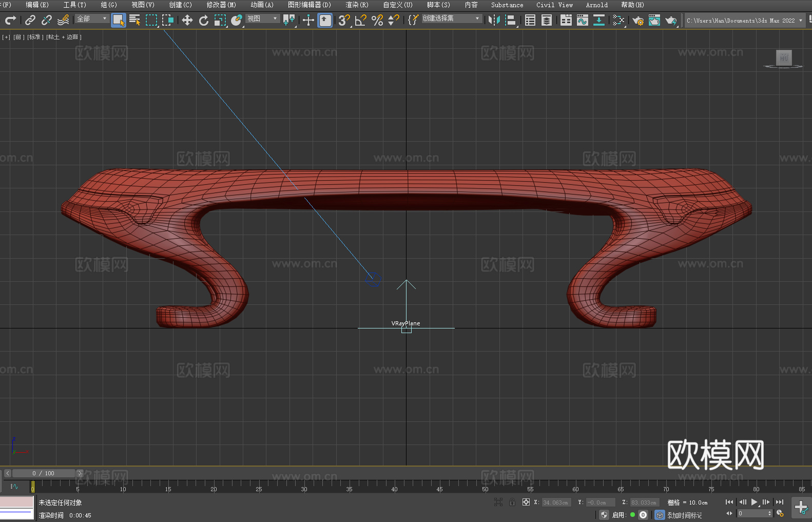Click Select and Manipulate crosshair icon
Viewport: 812px width, 522px height.
pos(308,20)
